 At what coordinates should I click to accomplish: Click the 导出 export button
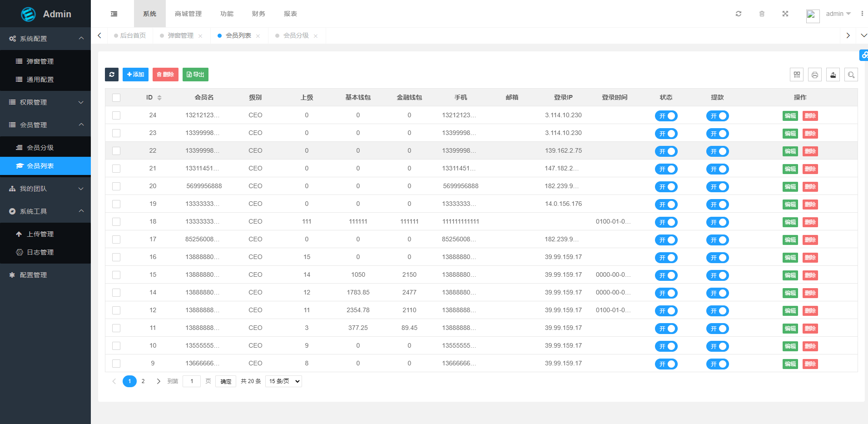click(x=195, y=75)
